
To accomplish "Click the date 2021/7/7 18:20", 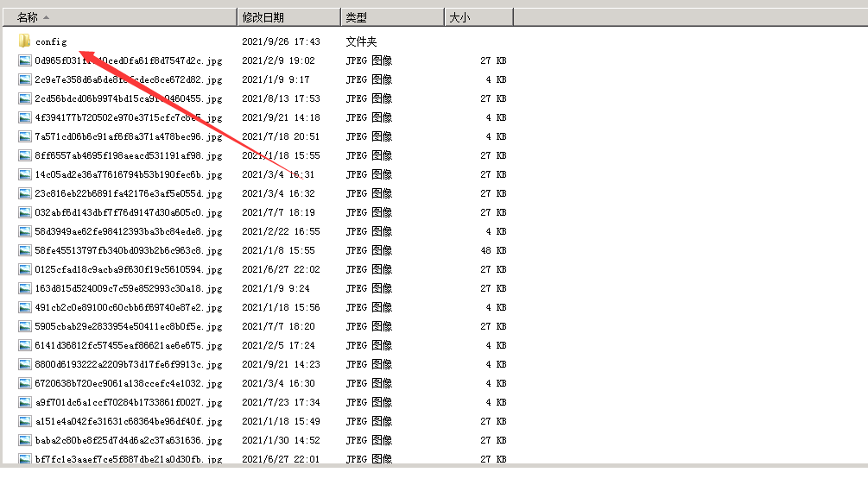I will pos(278,326).
